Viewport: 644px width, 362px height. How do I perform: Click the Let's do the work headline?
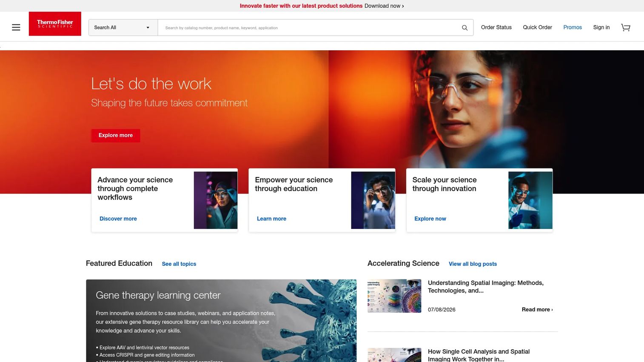tap(151, 84)
